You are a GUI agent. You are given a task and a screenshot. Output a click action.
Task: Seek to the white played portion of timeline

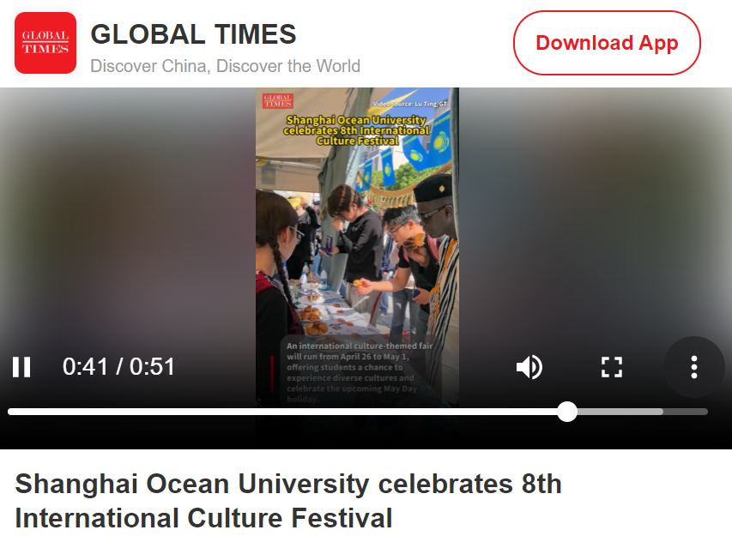pyautogui.click(x=282, y=412)
